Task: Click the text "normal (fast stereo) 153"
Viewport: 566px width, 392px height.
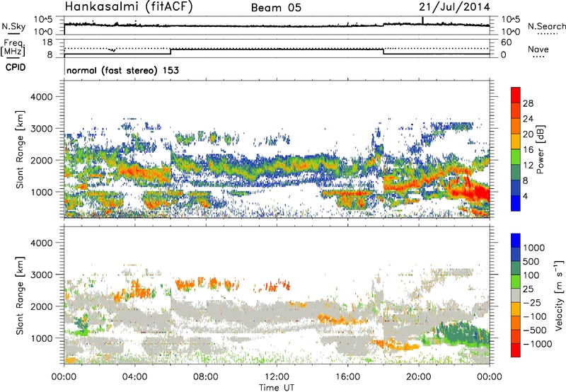Action: (x=122, y=70)
